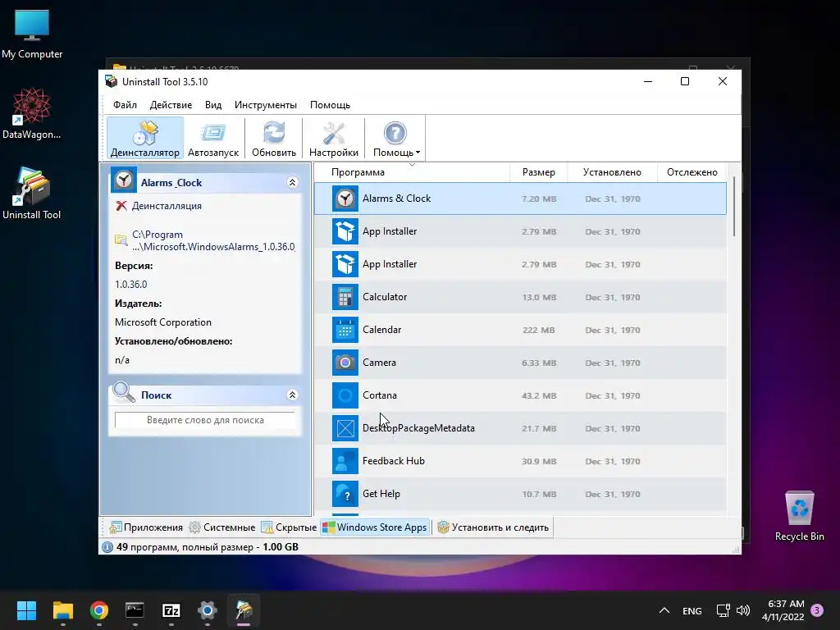Sort by the Размер column header
840x630 pixels.
538,172
